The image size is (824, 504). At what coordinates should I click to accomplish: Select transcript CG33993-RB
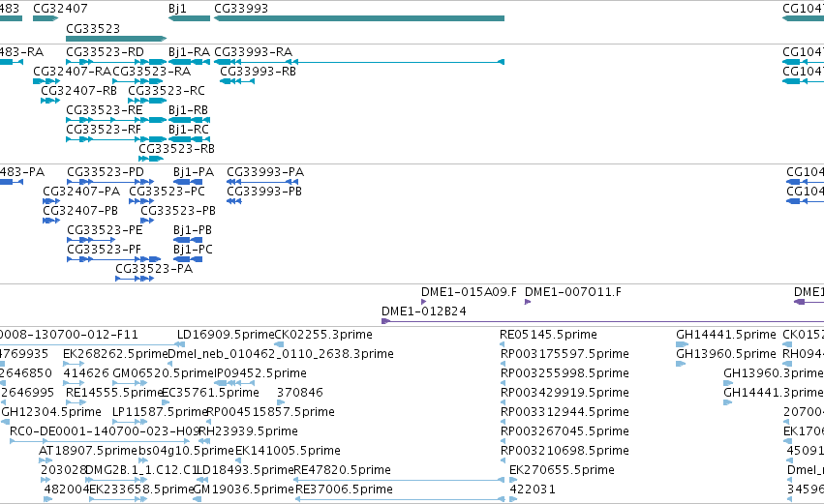tap(258, 72)
